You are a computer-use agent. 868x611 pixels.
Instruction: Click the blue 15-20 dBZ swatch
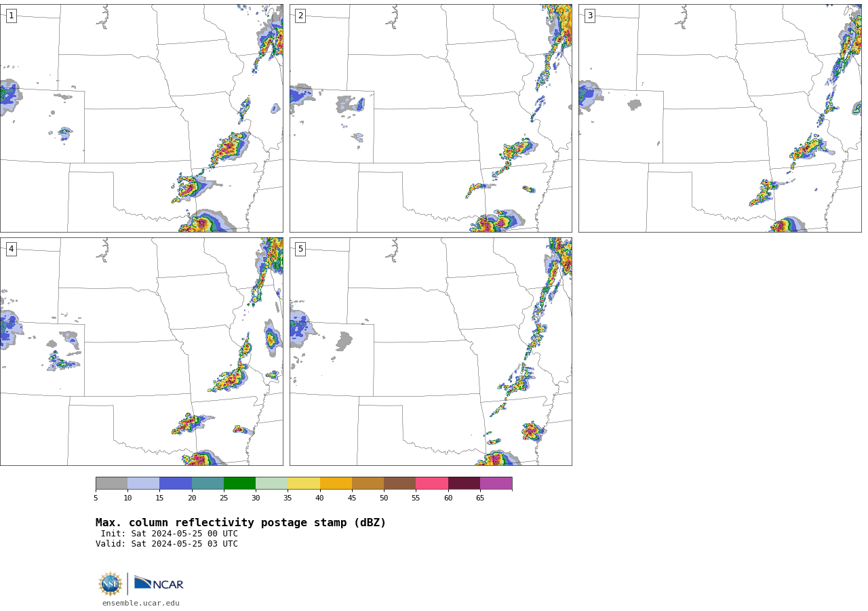(x=176, y=484)
